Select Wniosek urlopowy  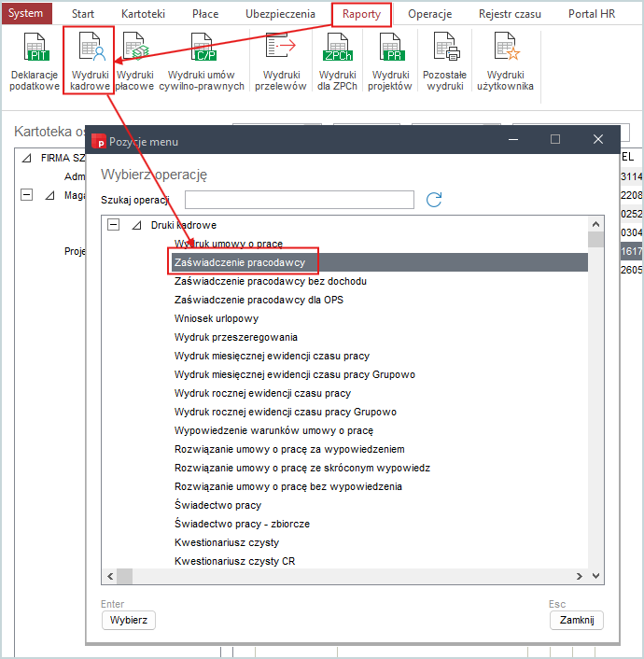click(217, 318)
